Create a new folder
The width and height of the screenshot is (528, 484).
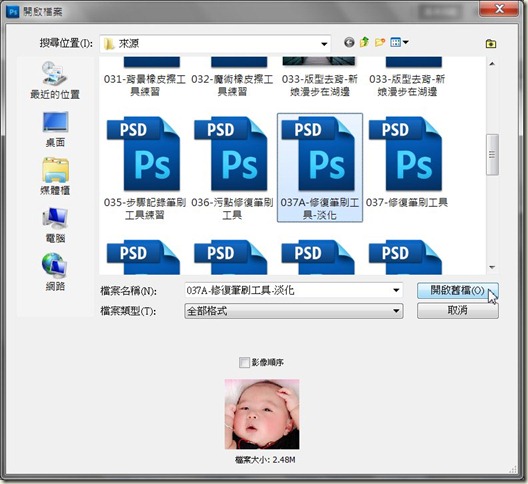point(380,42)
